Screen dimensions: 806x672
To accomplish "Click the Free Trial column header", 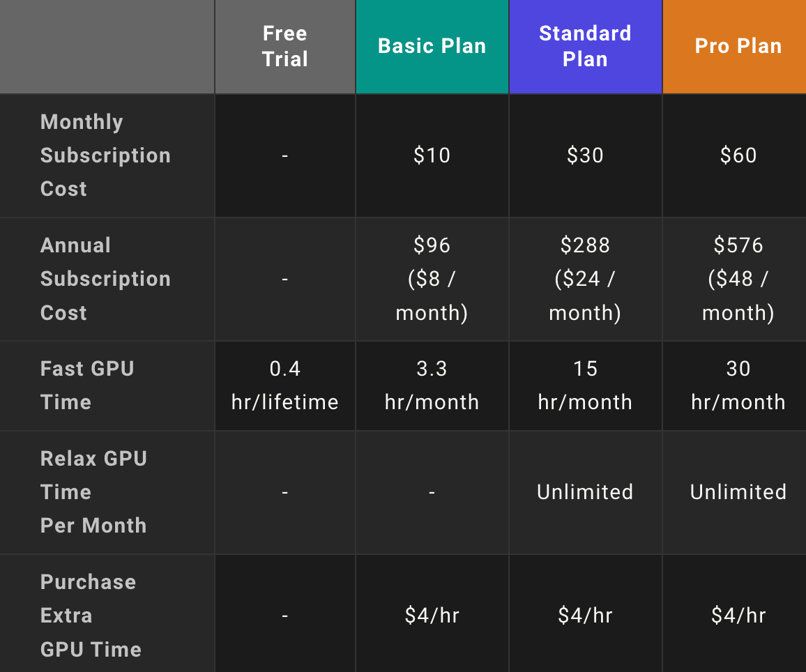I will click(285, 46).
